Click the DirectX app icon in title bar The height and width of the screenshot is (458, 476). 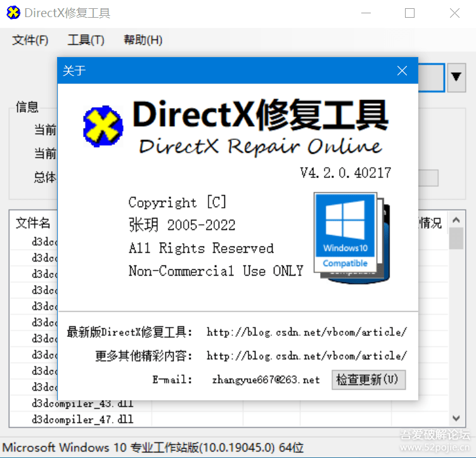tap(13, 13)
